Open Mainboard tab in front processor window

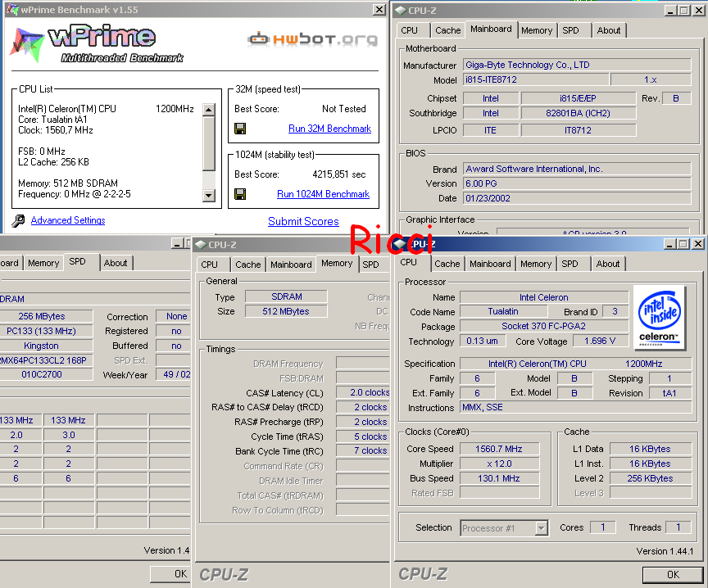click(490, 264)
